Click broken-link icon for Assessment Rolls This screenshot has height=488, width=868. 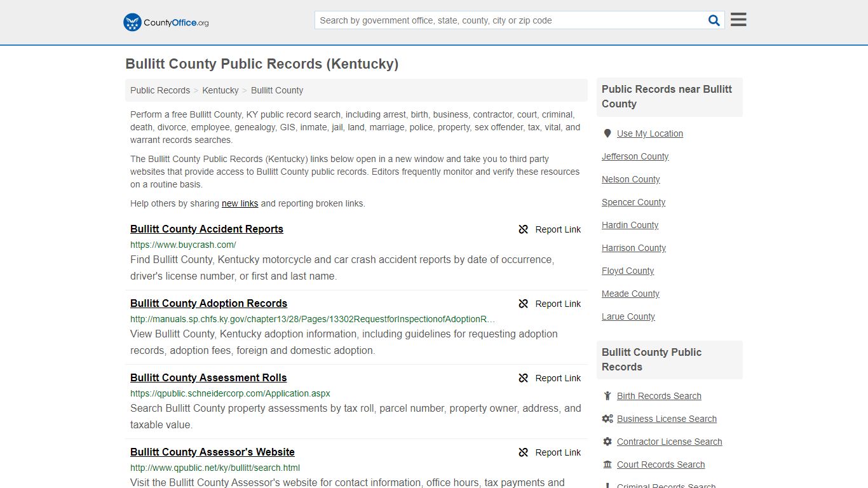tap(524, 378)
